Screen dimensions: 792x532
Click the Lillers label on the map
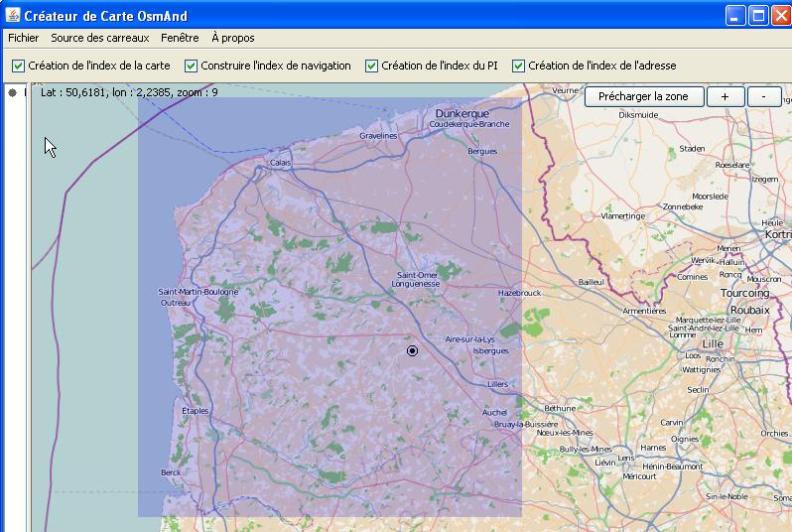point(497,384)
